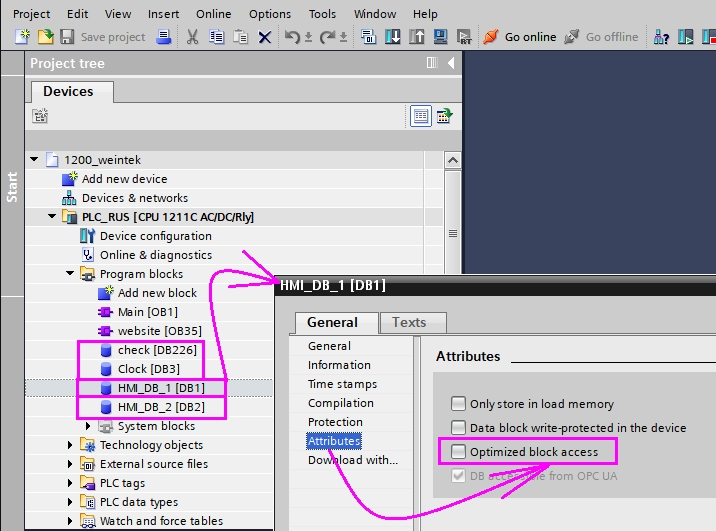Click the Open project folder icon
The image size is (716, 531).
(x=45, y=37)
